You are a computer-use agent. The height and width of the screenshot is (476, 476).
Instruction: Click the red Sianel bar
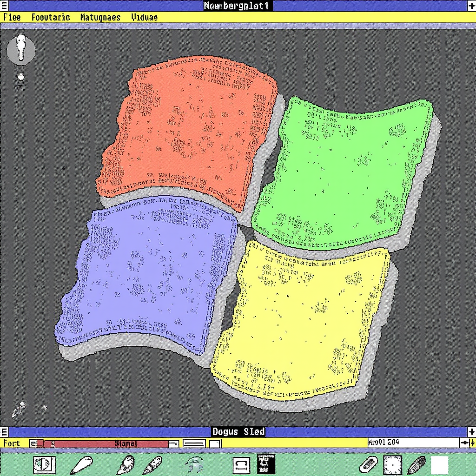click(106, 443)
